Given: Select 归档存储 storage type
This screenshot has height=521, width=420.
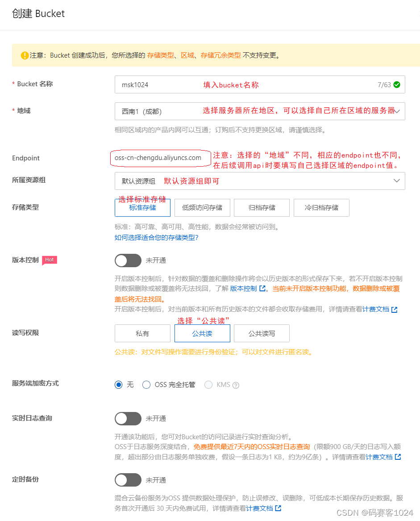Looking at the screenshot, I should 262,208.
